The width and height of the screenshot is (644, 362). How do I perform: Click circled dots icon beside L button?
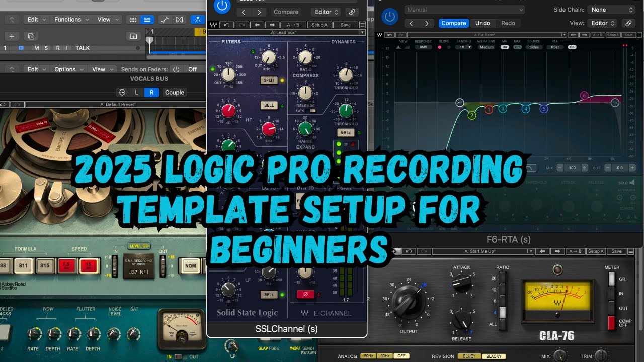point(122,93)
